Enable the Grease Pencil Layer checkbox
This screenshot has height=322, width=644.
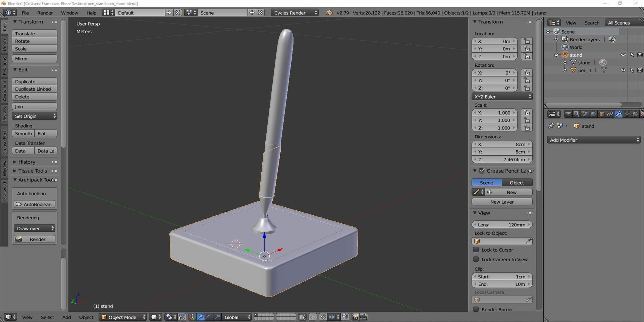coord(482,171)
